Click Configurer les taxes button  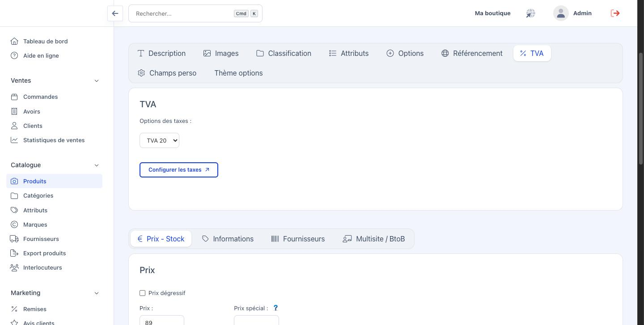[179, 170]
